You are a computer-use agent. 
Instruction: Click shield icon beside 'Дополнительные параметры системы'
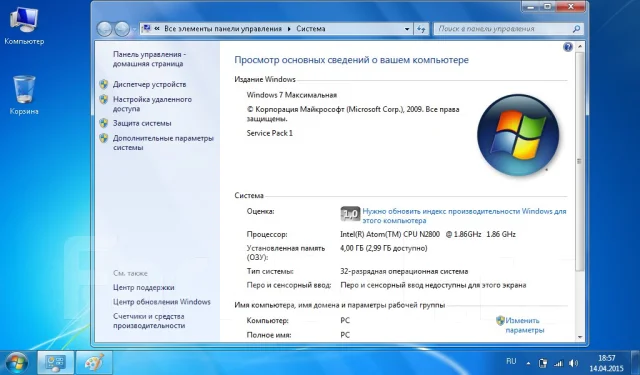pyautogui.click(x=104, y=138)
